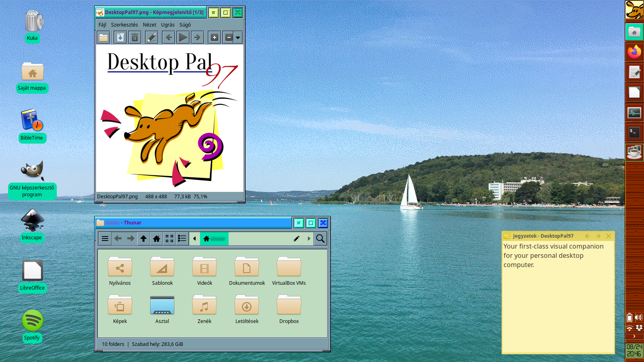Select the home folder button in the path bar

(215, 239)
